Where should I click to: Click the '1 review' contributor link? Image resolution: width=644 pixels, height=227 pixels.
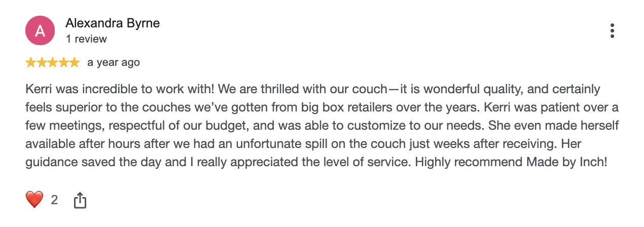86,39
